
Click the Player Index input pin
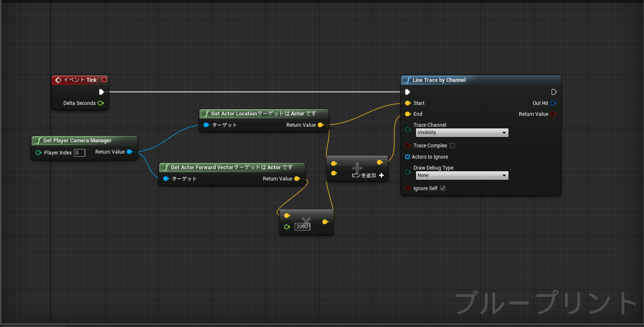(x=39, y=153)
